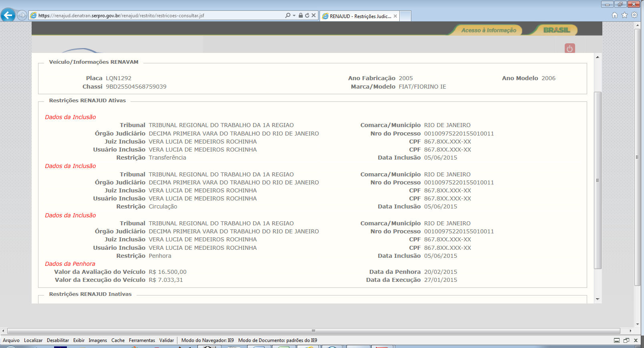Click the horizontal scrollbar thumb
This screenshot has height=348, width=644.
(x=314, y=331)
